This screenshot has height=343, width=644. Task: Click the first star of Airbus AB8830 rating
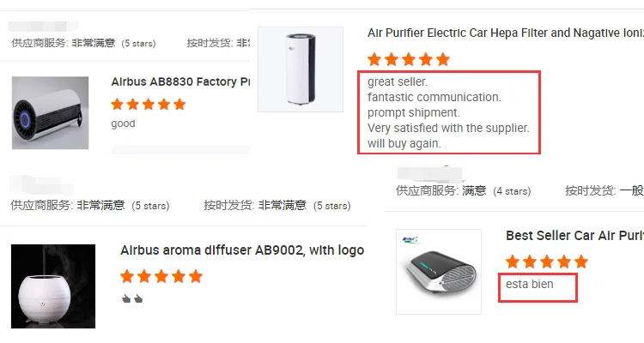click(x=118, y=105)
